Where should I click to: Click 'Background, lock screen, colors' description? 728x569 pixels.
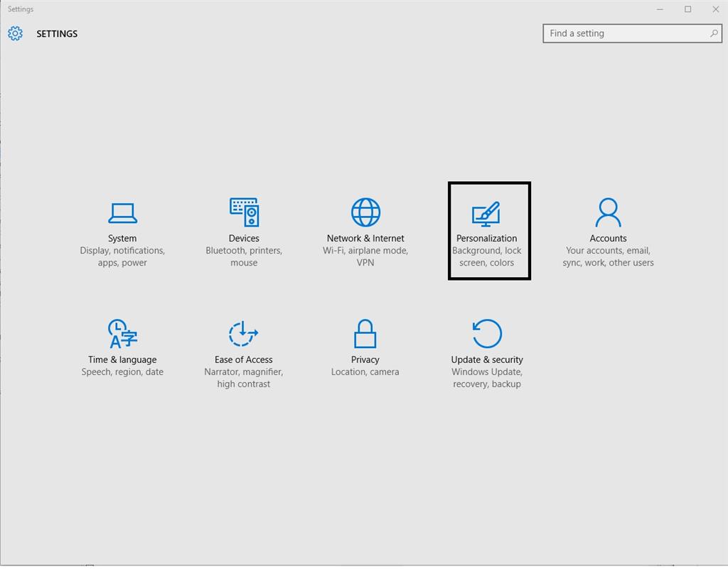[x=486, y=256]
